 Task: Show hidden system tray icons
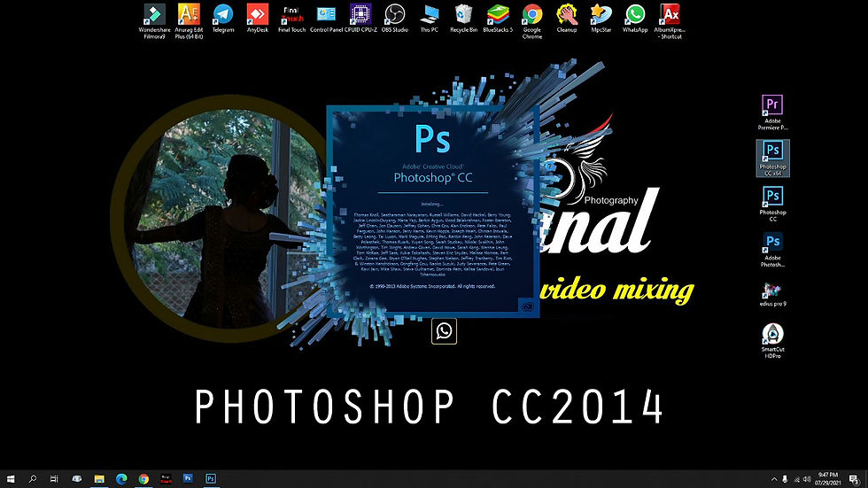pyautogui.click(x=774, y=479)
